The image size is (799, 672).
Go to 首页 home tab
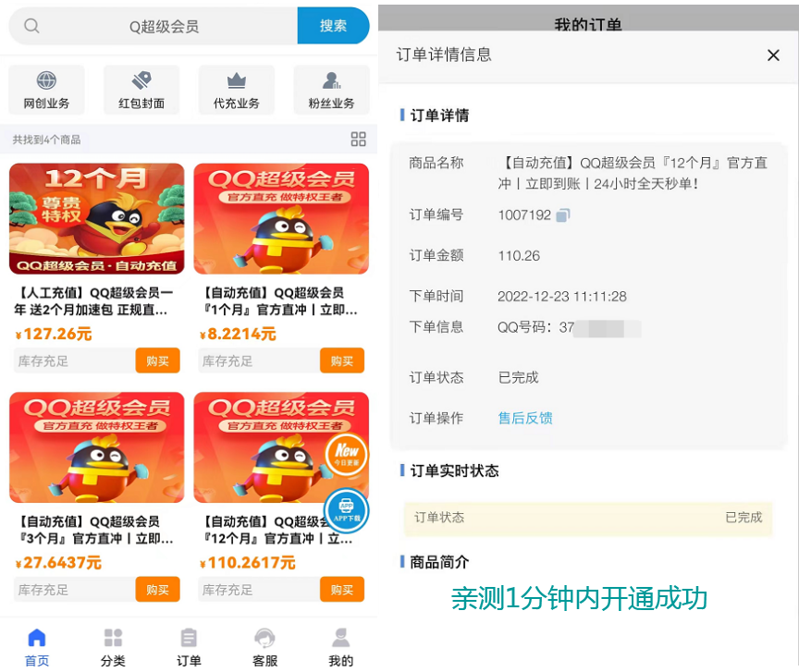[x=37, y=646]
